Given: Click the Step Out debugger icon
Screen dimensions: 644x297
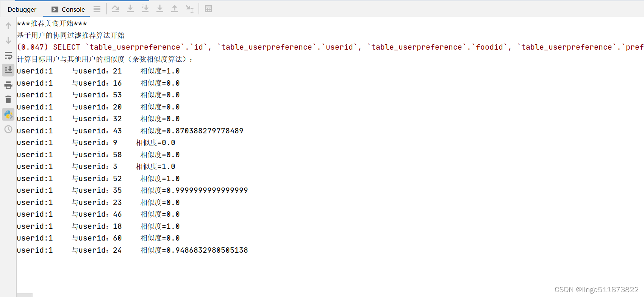Looking at the screenshot, I should tap(175, 9).
